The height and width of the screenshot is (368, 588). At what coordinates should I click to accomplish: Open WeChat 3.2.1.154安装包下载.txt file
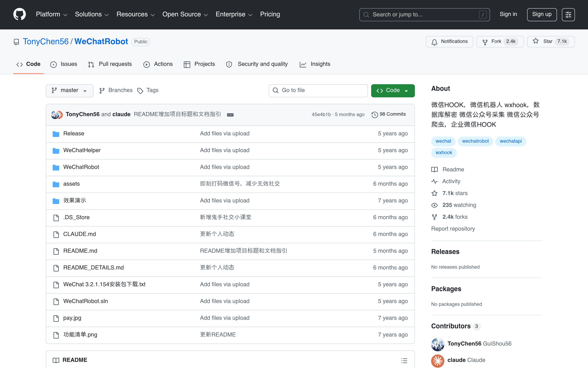[104, 285]
